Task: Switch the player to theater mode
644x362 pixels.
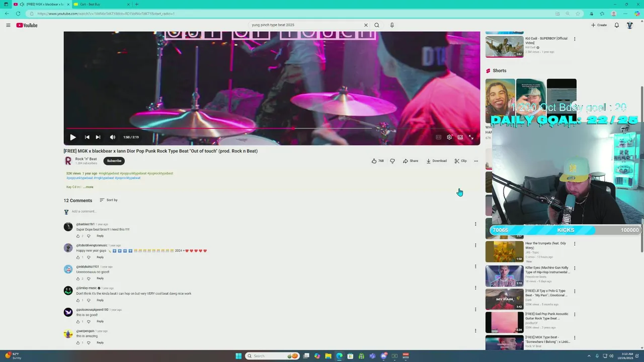Action: [x=460, y=137]
